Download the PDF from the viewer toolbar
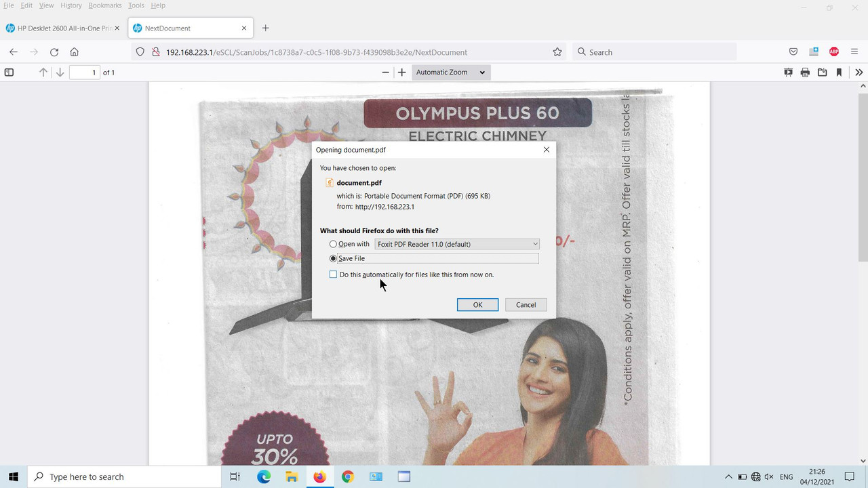Screen dimensions: 868x488 point(822,73)
